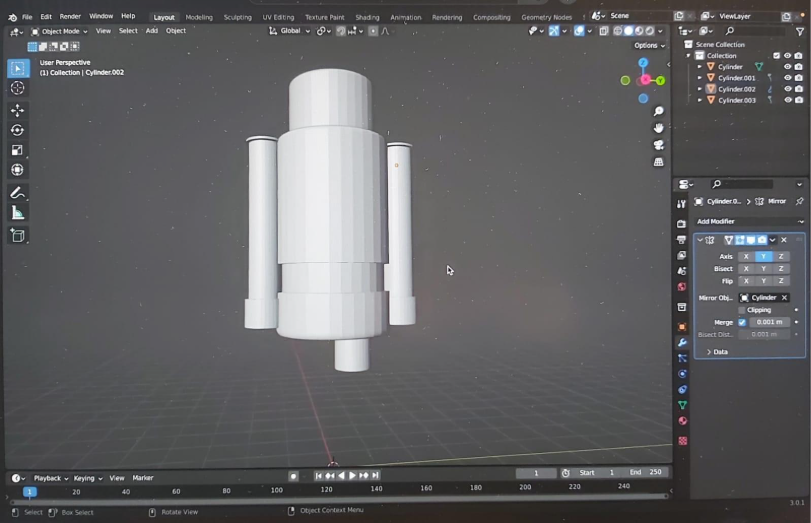This screenshot has width=811, height=523.
Task: Click the zoom magnifier viewport gizmo
Action: coord(658,111)
